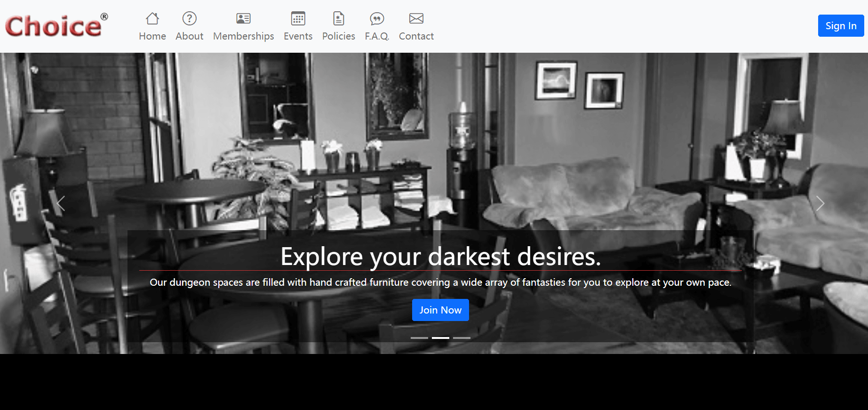The height and width of the screenshot is (410, 868).
Task: Select the third carousel slide indicator
Action: click(462, 338)
